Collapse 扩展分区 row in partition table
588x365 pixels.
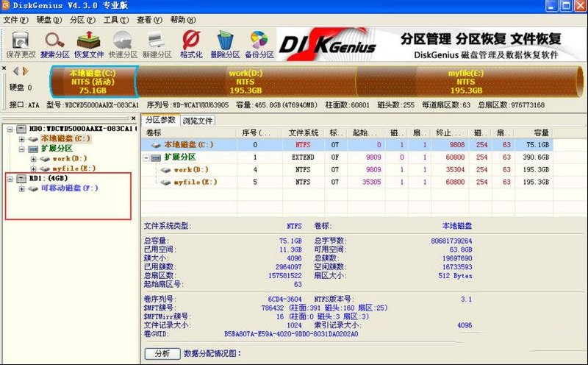(x=146, y=158)
